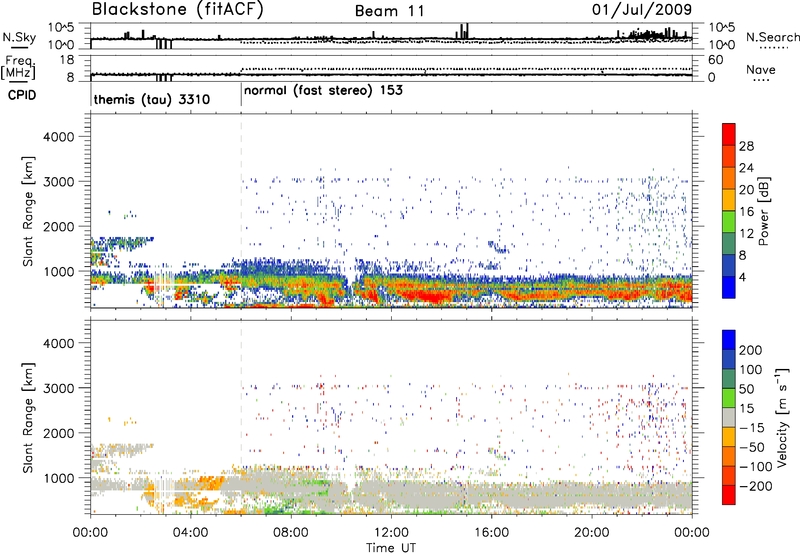Click the gray -15 to 15 velocity segment
The width and height of the screenshot is (800, 554).
coord(729,417)
